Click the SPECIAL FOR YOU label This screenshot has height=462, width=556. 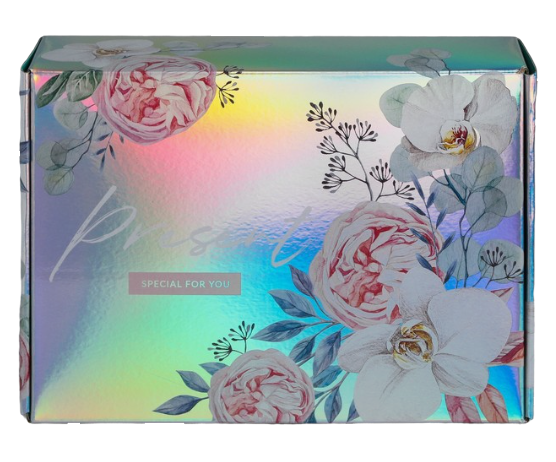pos(185,284)
